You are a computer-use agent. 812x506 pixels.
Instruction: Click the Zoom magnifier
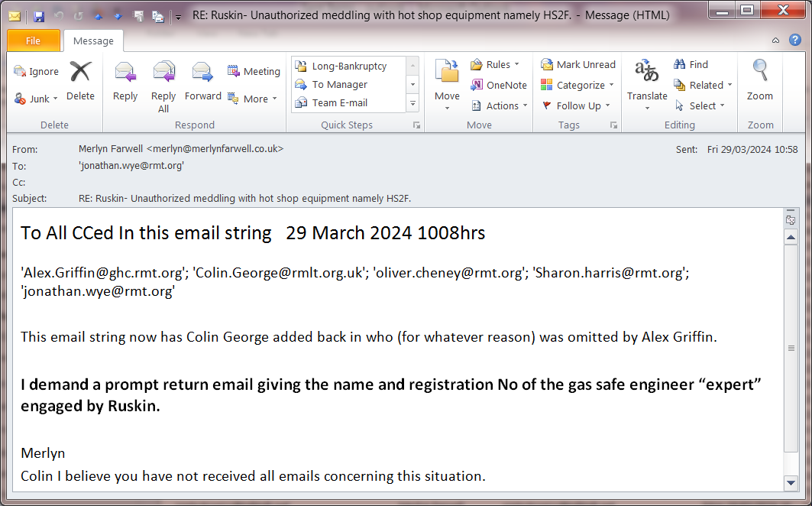pos(760,81)
